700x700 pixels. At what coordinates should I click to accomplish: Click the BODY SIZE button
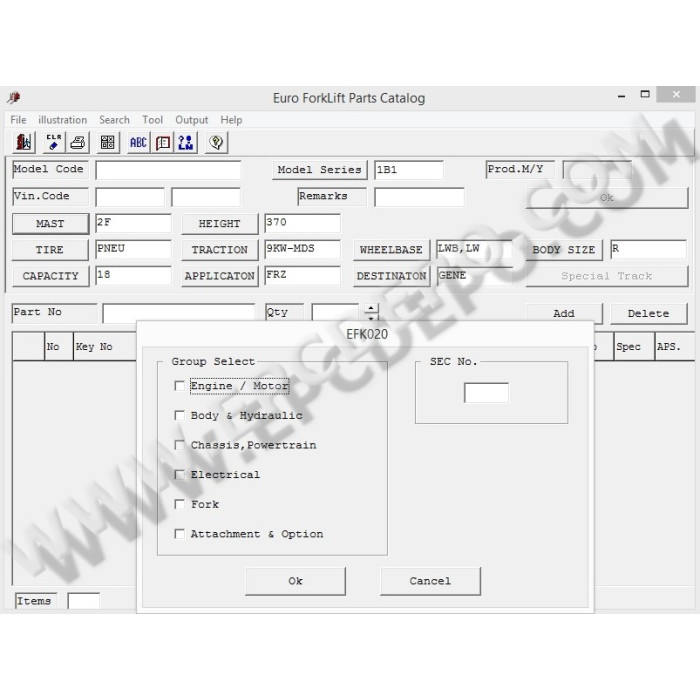pos(564,250)
